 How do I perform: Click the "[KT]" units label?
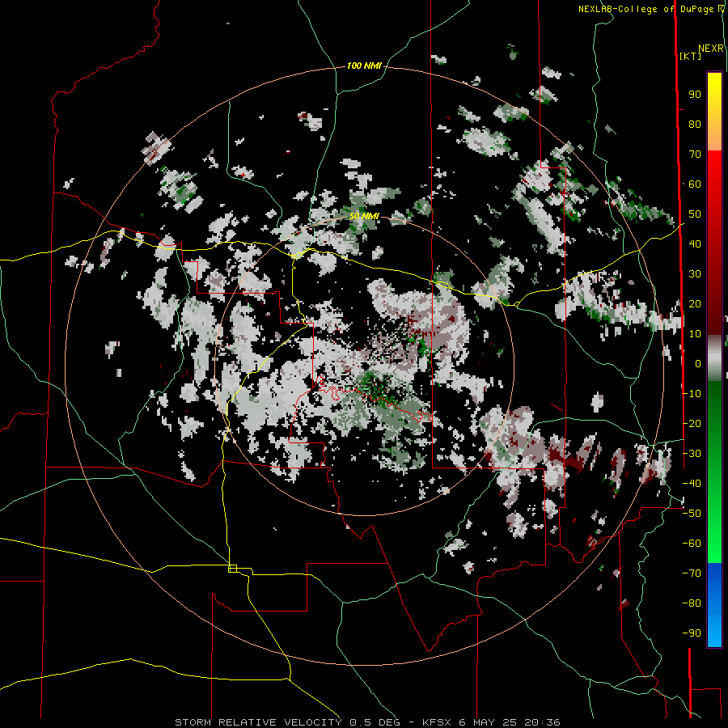691,56
